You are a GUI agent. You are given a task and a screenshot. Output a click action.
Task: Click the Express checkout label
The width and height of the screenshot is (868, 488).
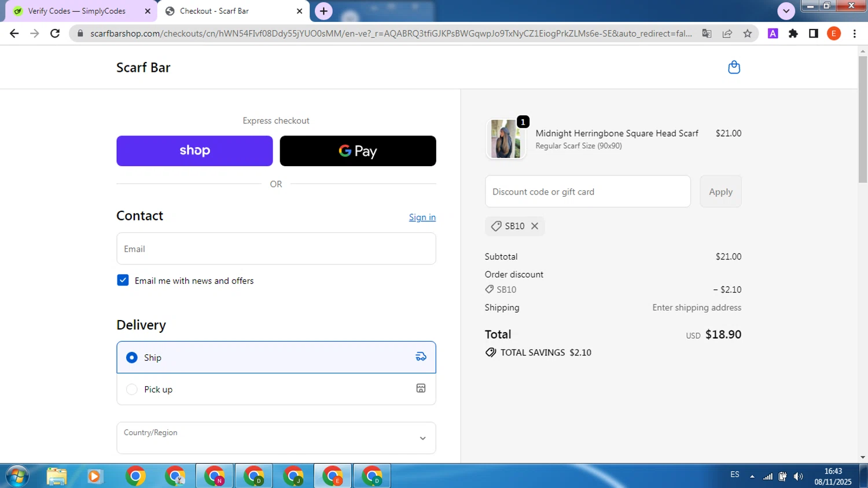276,120
